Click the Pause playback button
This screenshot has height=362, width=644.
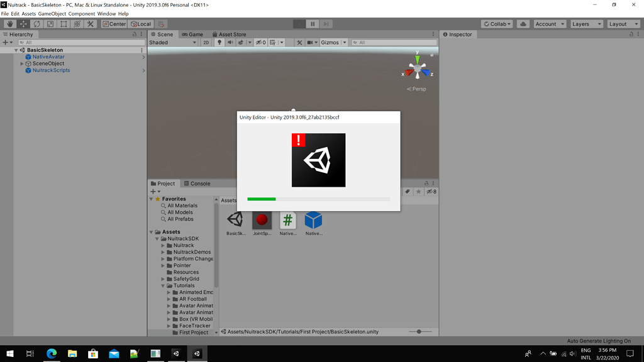pyautogui.click(x=313, y=24)
